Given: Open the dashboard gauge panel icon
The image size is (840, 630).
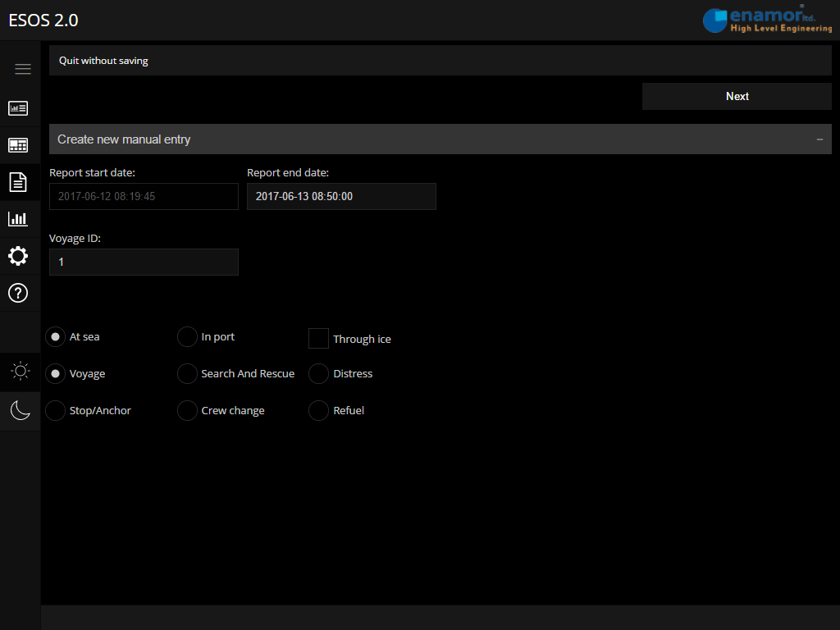Looking at the screenshot, I should (x=18, y=108).
